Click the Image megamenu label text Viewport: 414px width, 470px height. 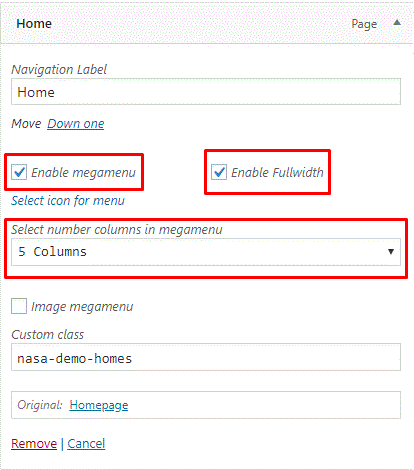point(82,307)
